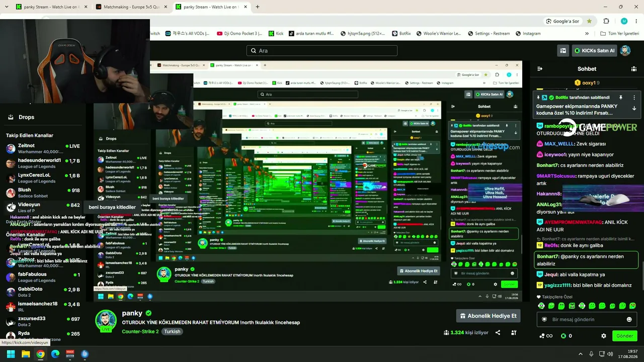
Task: Close the Matchmaking - Europe 5v5 tab
Action: pyautogui.click(x=166, y=7)
